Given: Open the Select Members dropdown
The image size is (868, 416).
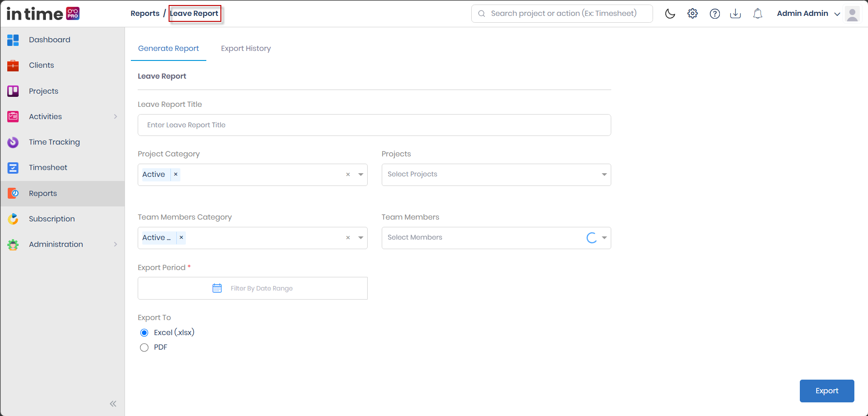Looking at the screenshot, I should click(496, 238).
